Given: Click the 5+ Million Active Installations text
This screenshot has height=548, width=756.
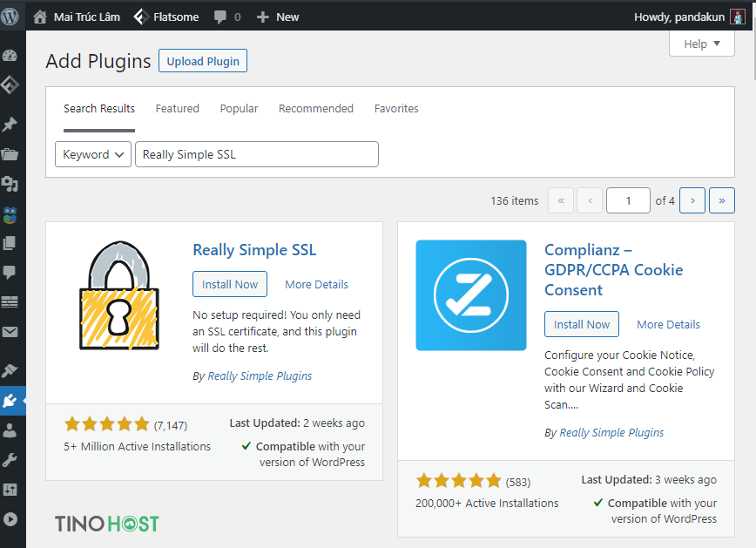Looking at the screenshot, I should coord(138,447).
